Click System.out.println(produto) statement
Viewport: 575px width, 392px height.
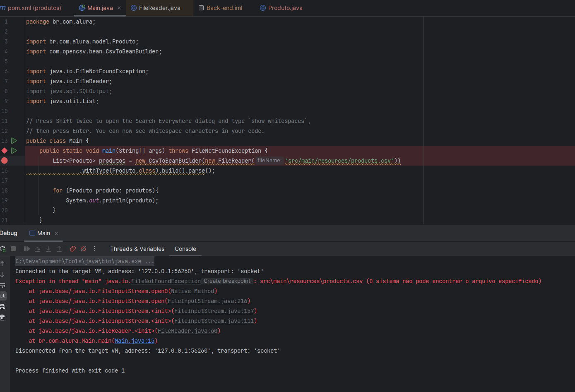click(x=112, y=200)
